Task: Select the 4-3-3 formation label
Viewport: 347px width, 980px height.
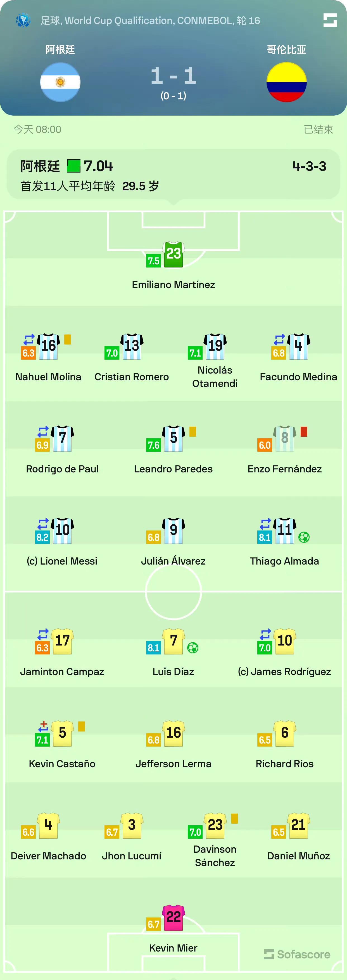Action: 309,166
